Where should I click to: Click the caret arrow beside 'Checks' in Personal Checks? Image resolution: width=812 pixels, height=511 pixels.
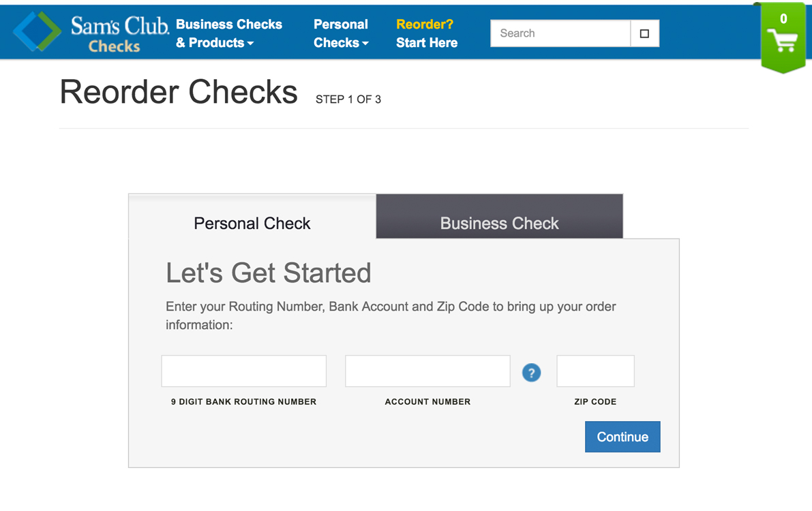coord(365,44)
